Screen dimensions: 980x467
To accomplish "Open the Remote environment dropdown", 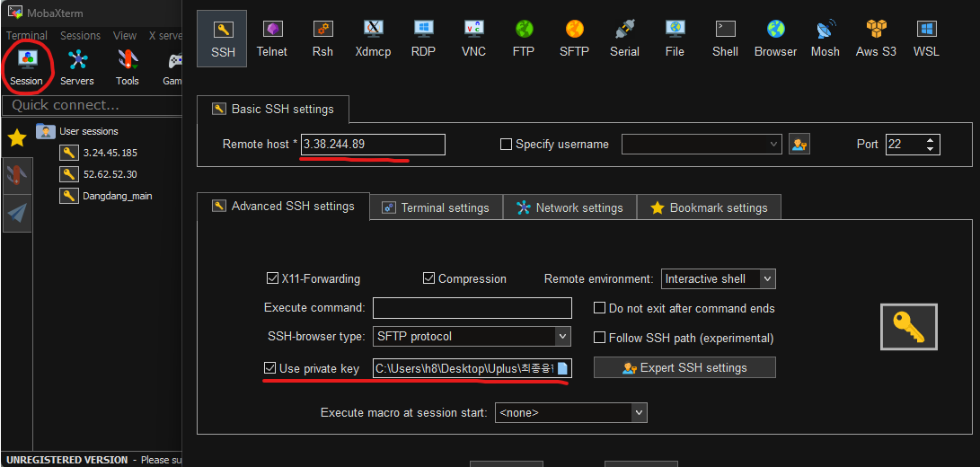I will point(768,278).
